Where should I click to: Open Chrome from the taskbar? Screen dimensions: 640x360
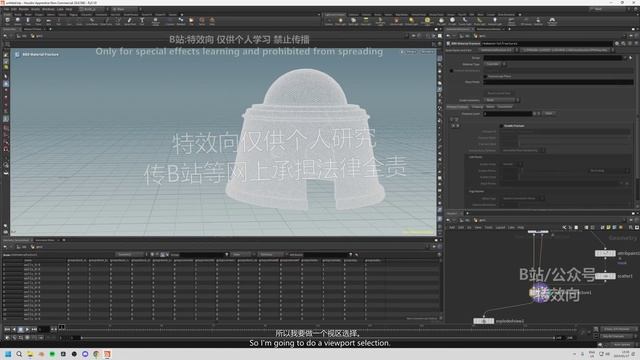(96, 354)
